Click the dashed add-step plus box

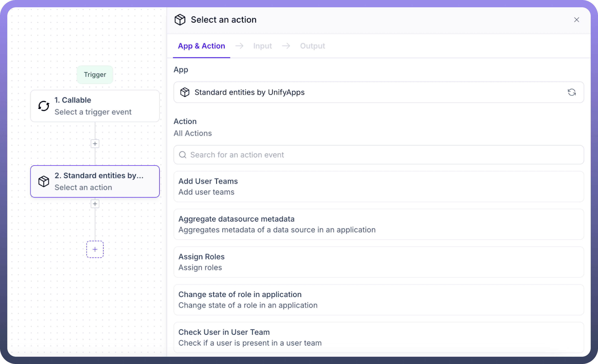(x=95, y=249)
